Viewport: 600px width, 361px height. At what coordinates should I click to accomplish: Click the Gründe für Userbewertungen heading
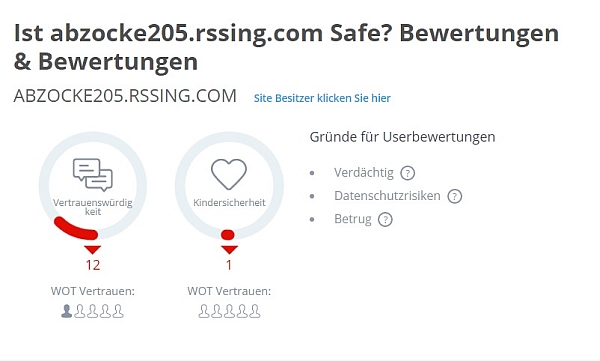coord(403,137)
